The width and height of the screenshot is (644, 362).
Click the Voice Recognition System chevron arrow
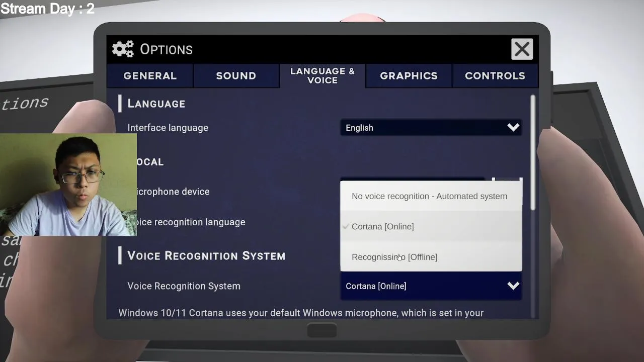(x=513, y=286)
